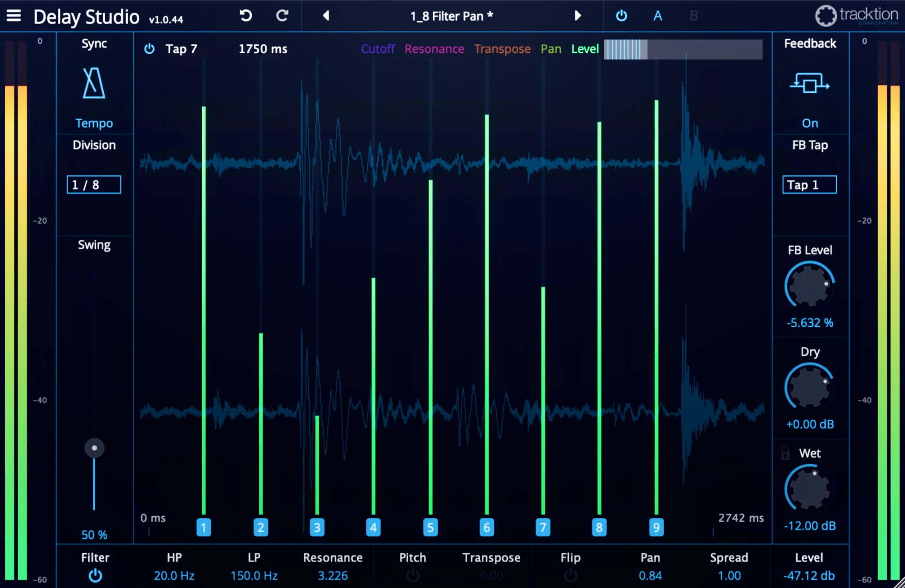Click the Spread 1.00 value

[729, 576]
